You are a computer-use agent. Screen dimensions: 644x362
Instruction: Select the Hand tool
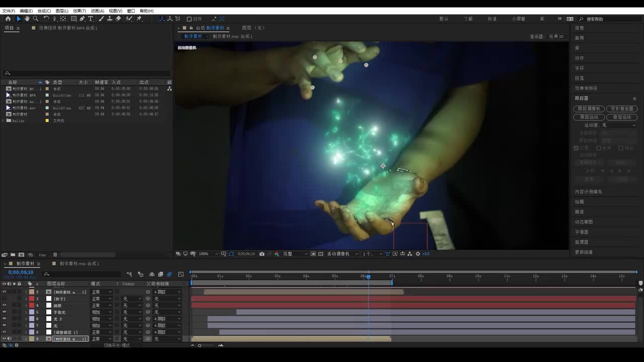click(27, 19)
